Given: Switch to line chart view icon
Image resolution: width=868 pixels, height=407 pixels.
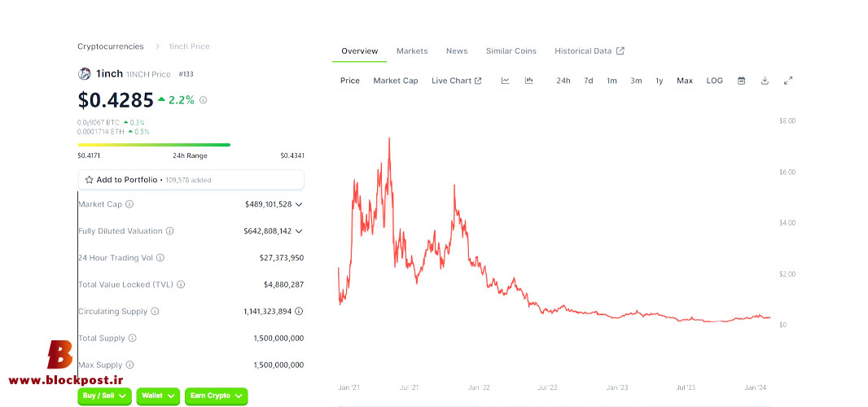Looking at the screenshot, I should click(505, 81).
